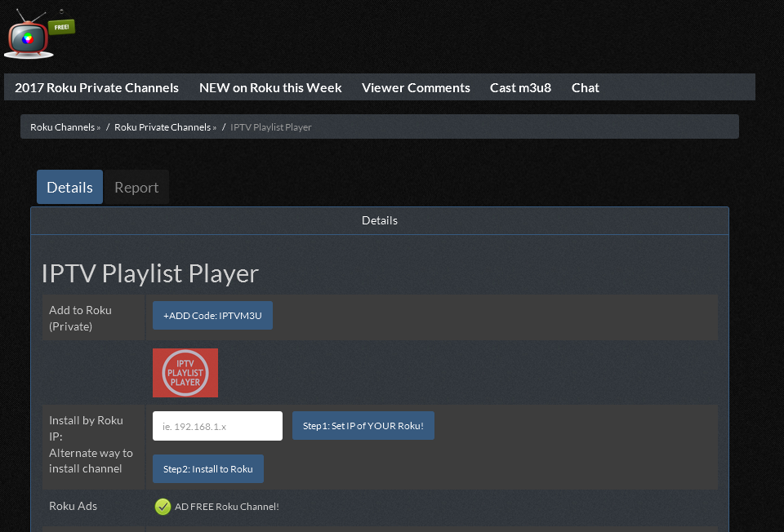Viewport: 784px width, 532px height.
Task: Click the Roku Ads label
Action: tap(73, 506)
